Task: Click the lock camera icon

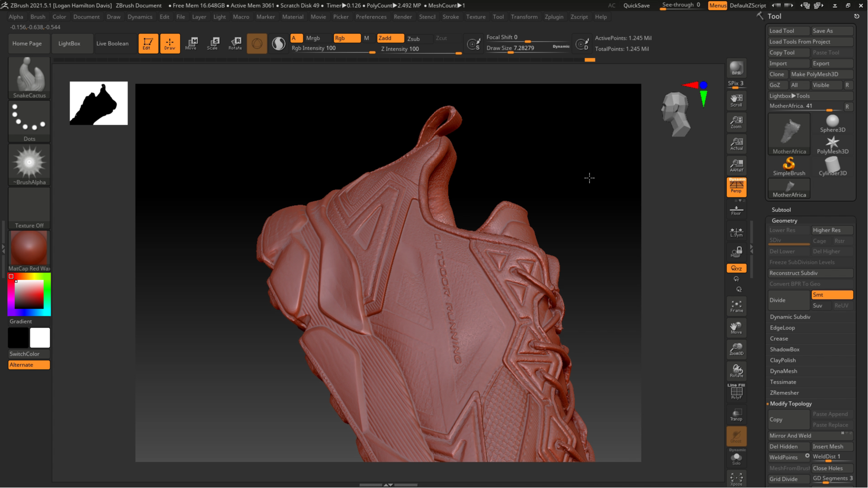Action: click(736, 252)
